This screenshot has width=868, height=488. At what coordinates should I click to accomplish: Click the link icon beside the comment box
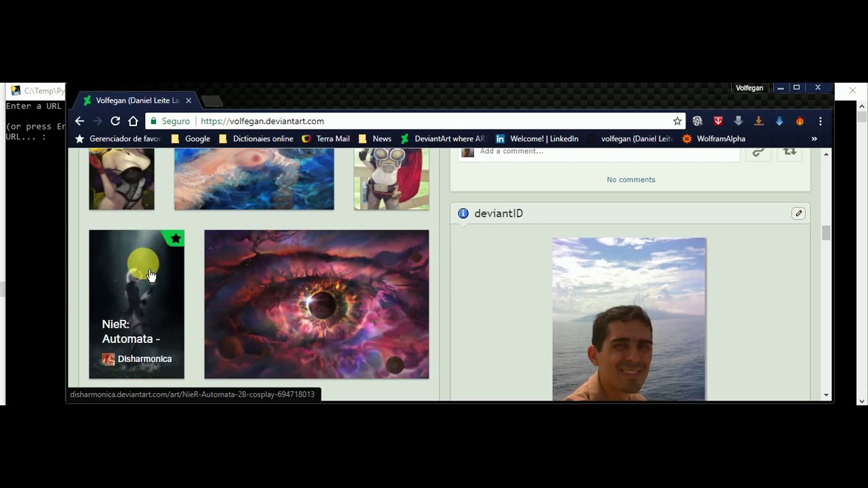pos(758,152)
